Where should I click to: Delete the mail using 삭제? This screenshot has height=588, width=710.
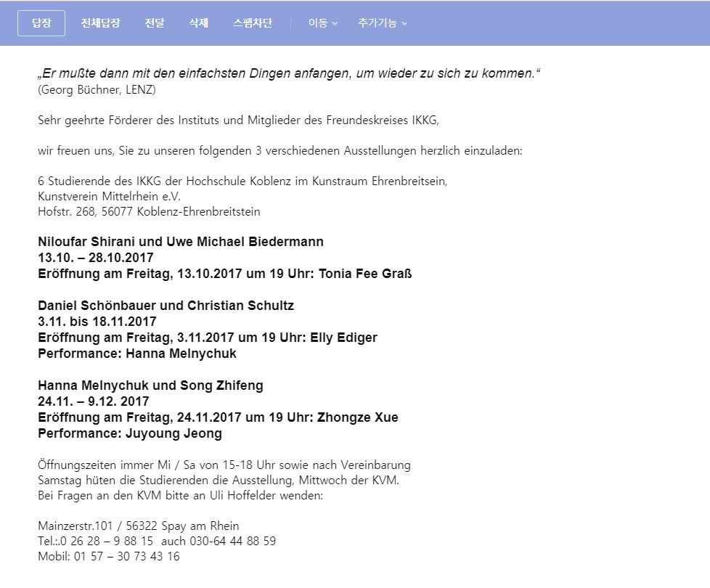click(x=199, y=23)
